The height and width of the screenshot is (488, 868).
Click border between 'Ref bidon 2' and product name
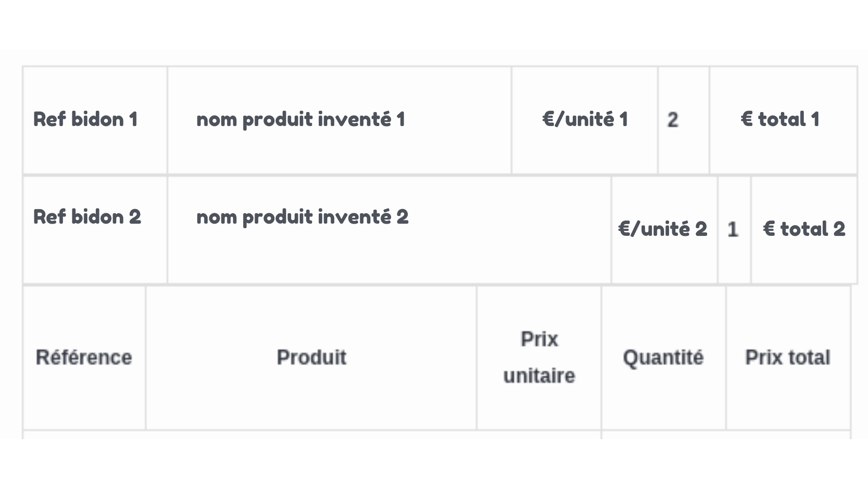(x=167, y=229)
